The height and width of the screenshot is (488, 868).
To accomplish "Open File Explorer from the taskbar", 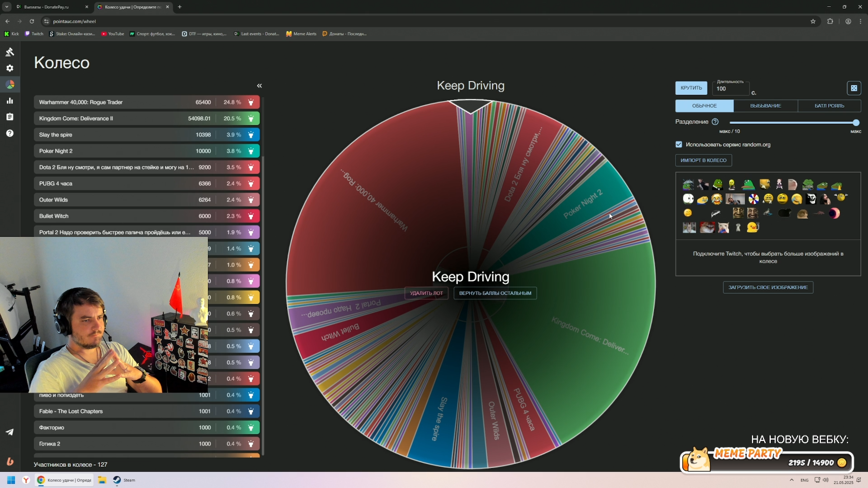I will pyautogui.click(x=102, y=480).
